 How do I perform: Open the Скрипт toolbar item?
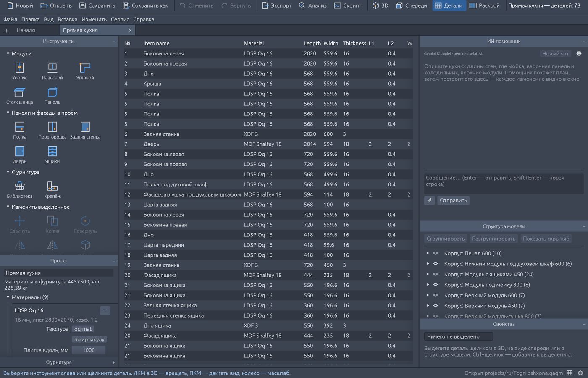348,5
